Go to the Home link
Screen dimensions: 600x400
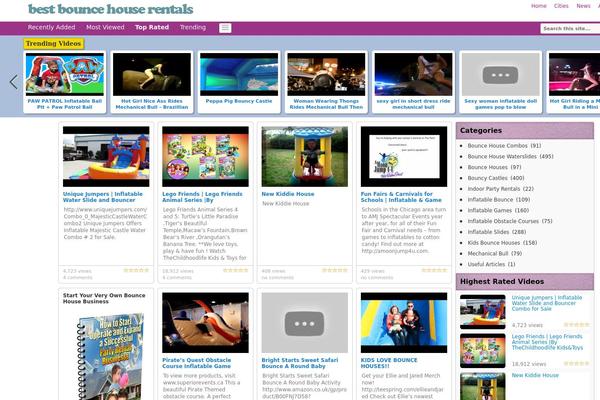point(538,6)
